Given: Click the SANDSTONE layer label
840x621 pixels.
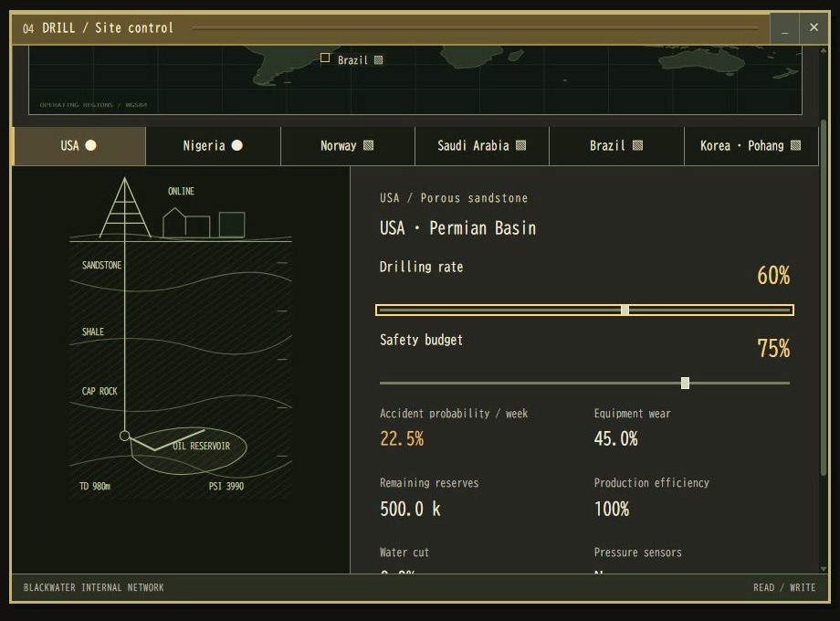Looking at the screenshot, I should (101, 265).
